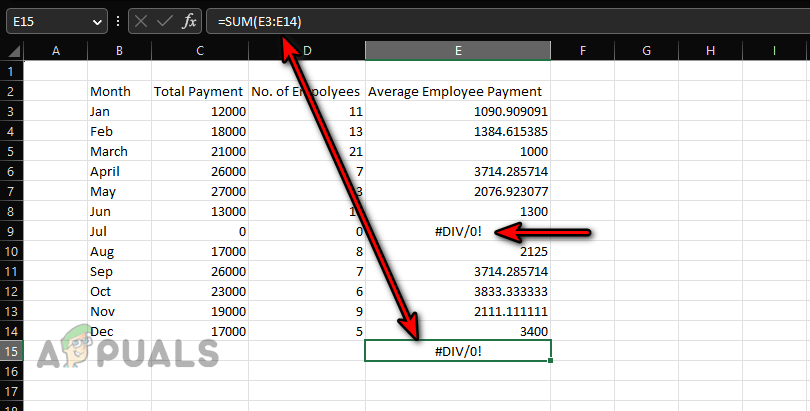This screenshot has width=810, height=411.
Task: Click the average cell "1300"
Action: (x=458, y=211)
